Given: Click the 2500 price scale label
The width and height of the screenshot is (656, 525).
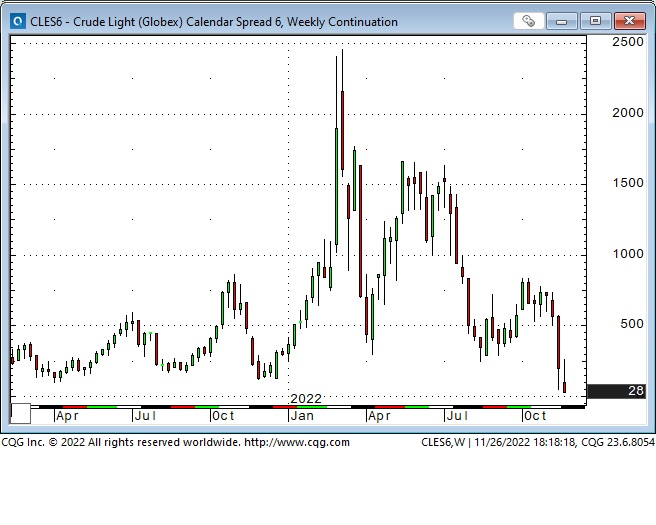Looking at the screenshot, I should coord(628,42).
